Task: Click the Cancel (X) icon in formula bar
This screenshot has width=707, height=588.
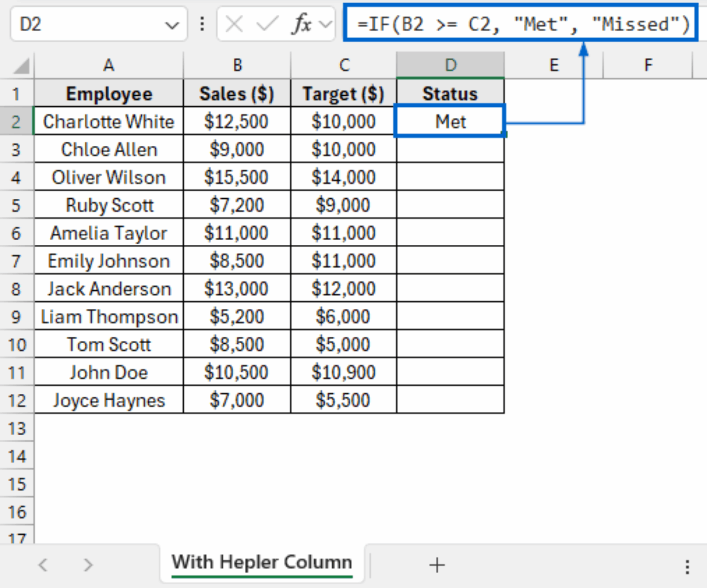Action: click(234, 24)
